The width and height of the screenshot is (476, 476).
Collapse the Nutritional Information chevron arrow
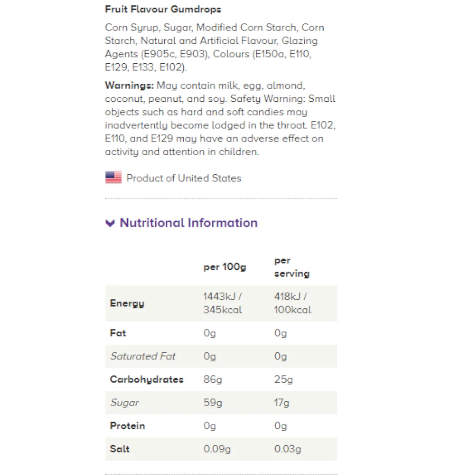(x=110, y=223)
